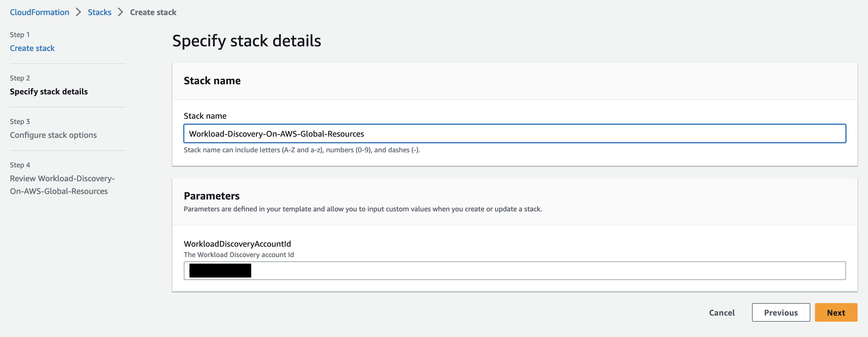This screenshot has width=868, height=337.
Task: Select the Create stack breadcrumb item
Action: [153, 12]
